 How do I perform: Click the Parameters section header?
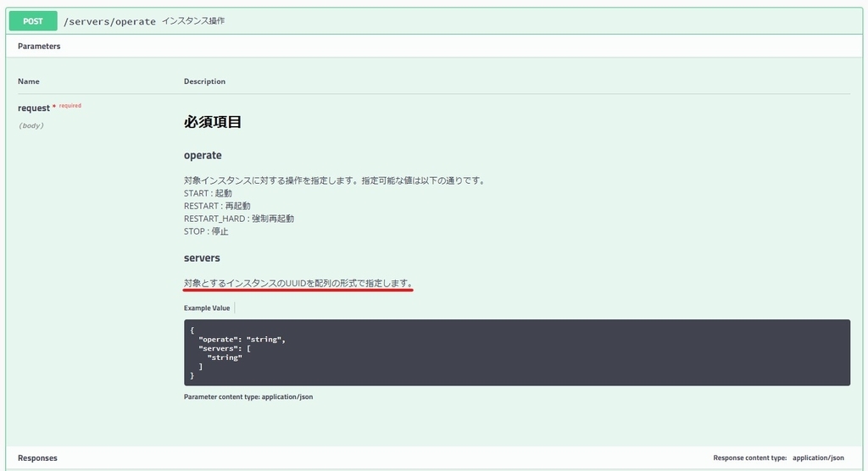pyautogui.click(x=39, y=46)
